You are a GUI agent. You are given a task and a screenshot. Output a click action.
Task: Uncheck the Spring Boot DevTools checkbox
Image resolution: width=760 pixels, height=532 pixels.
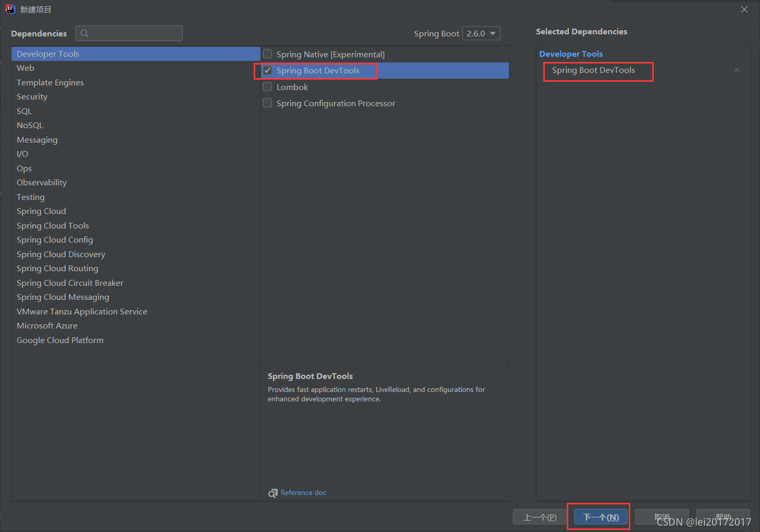pyautogui.click(x=268, y=70)
